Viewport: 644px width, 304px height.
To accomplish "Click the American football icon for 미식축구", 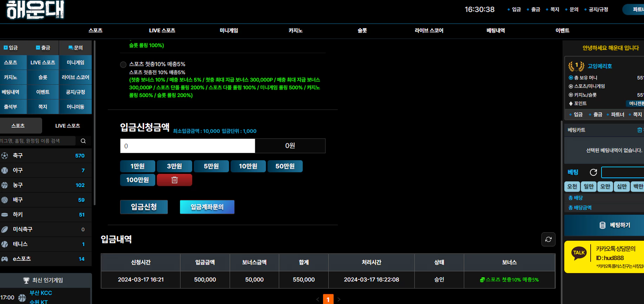I will (x=5, y=229).
